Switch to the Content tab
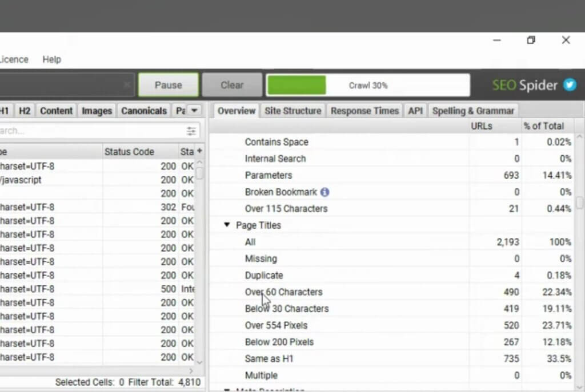This screenshot has width=585, height=392. [57, 111]
